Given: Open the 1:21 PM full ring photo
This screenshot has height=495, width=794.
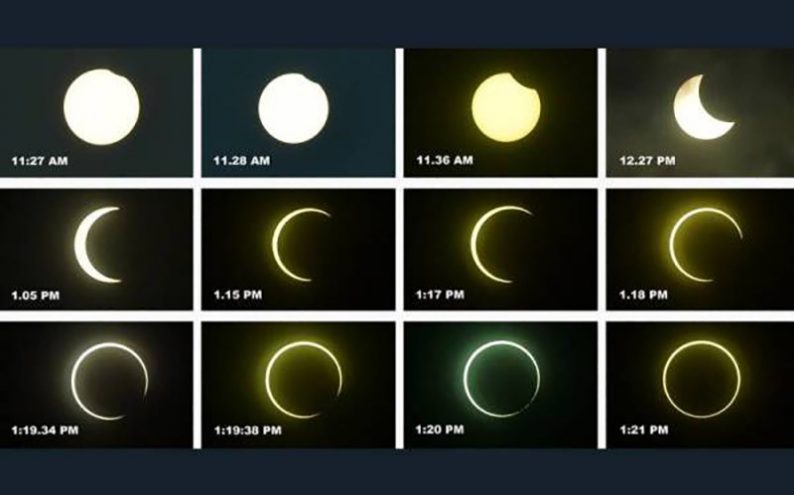Looking at the screenshot, I should (x=700, y=385).
